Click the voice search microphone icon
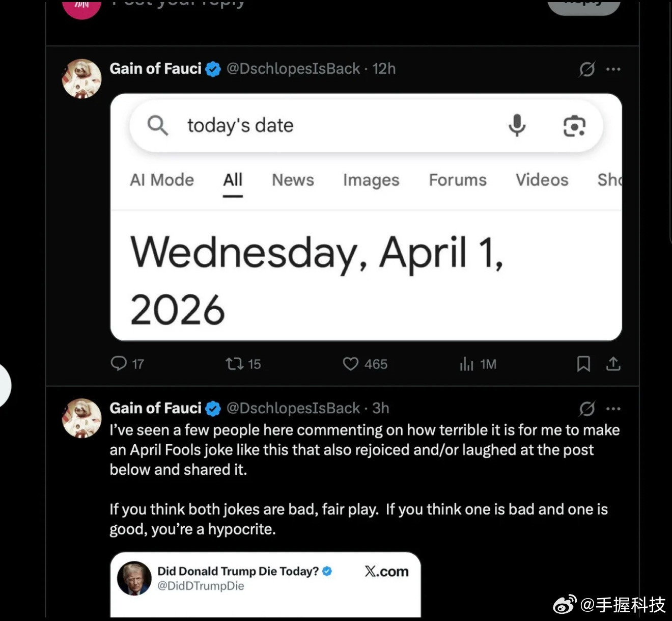672x621 pixels. (x=517, y=126)
